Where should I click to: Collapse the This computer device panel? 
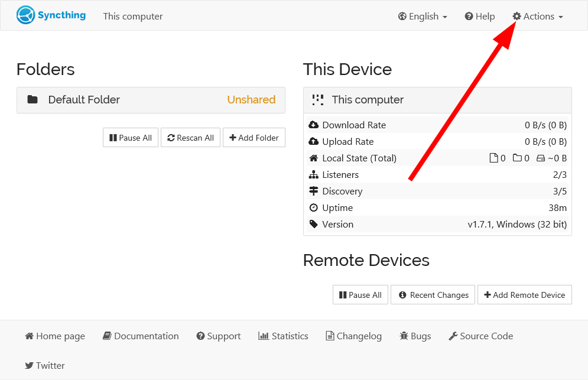click(x=438, y=100)
